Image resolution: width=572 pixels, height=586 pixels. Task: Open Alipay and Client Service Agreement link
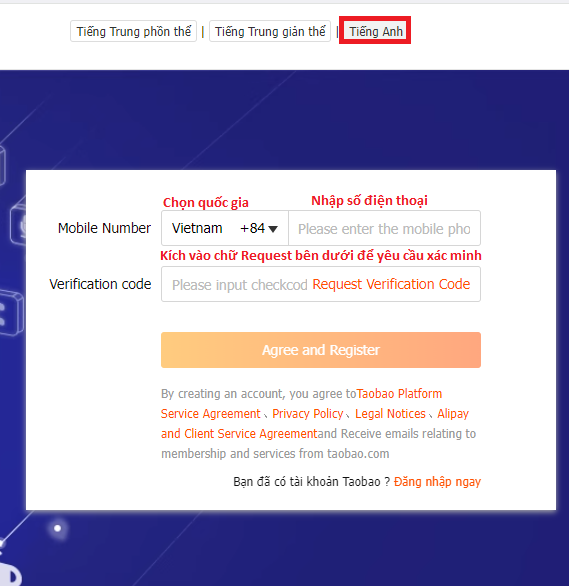click(315, 424)
